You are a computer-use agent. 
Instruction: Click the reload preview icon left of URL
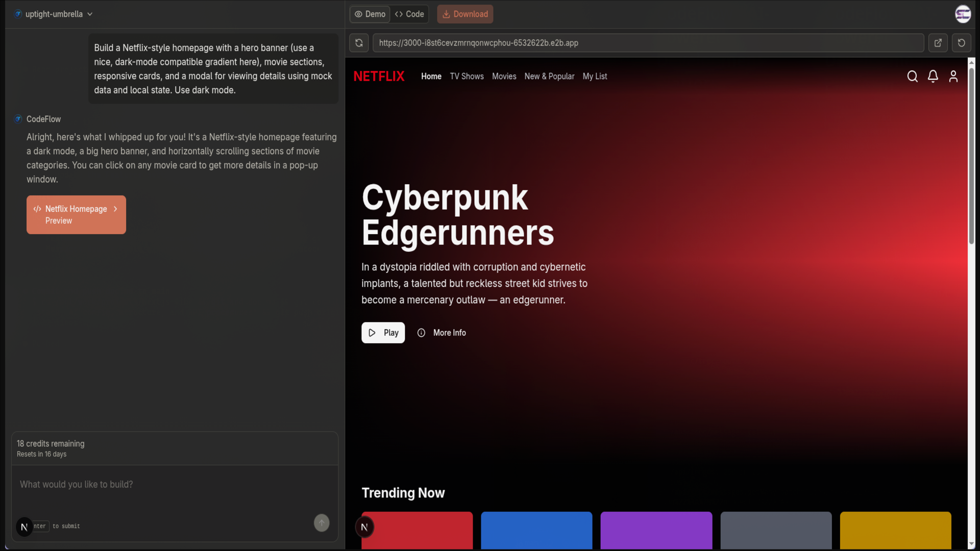359,43
